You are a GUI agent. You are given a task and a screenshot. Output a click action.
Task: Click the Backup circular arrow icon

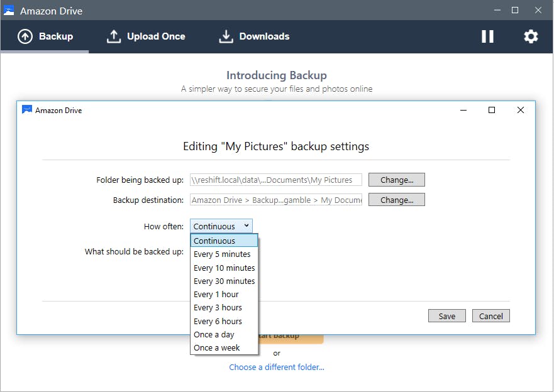point(25,36)
